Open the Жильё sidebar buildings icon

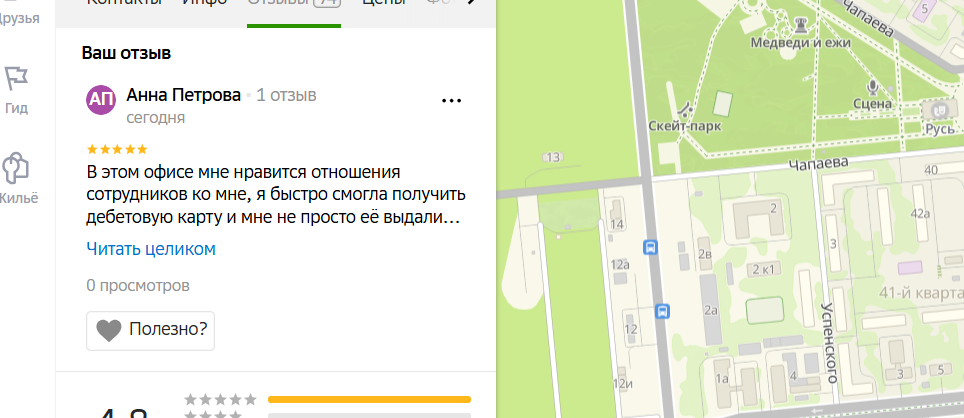pos(16,168)
